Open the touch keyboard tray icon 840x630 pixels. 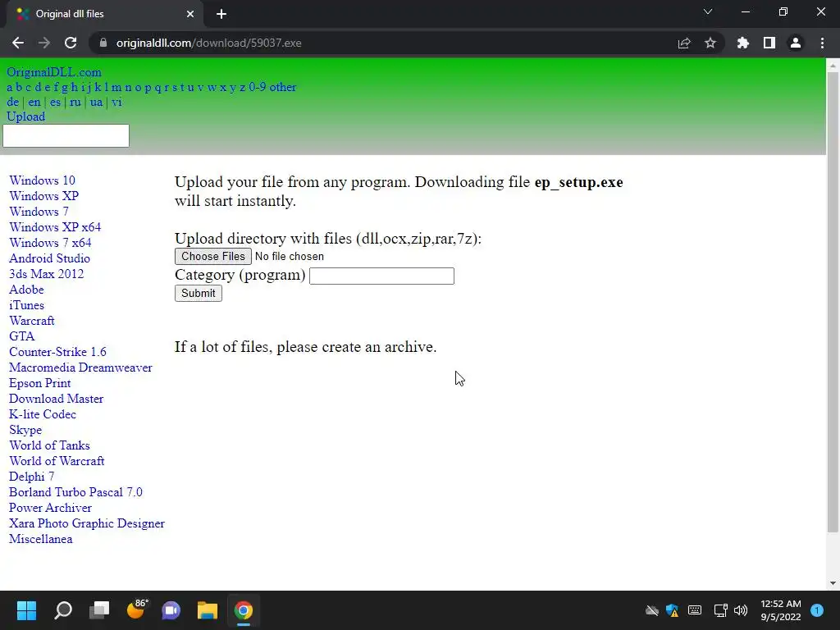[695, 610]
